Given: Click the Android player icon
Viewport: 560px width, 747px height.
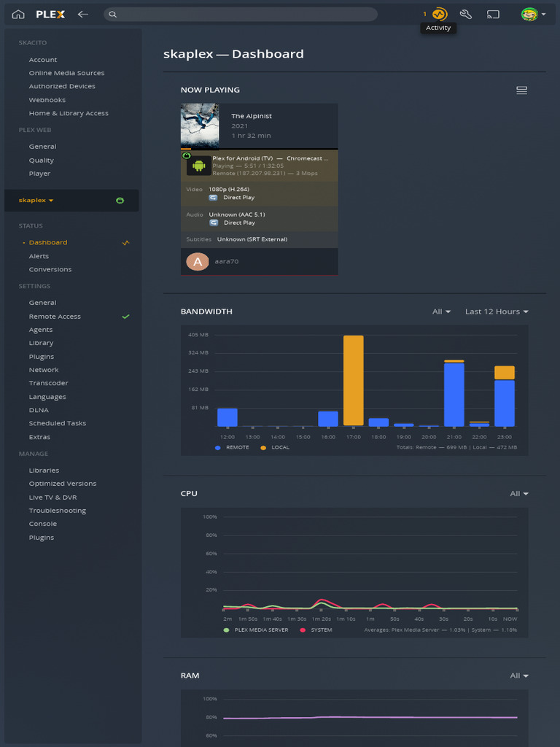Looking at the screenshot, I should pyautogui.click(x=198, y=166).
